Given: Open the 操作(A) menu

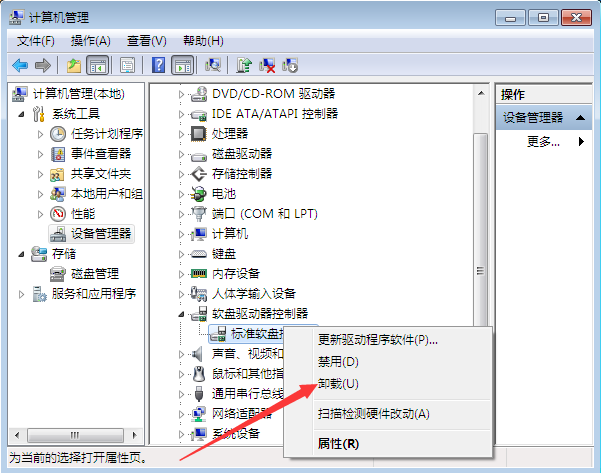Looking at the screenshot, I should pos(90,41).
